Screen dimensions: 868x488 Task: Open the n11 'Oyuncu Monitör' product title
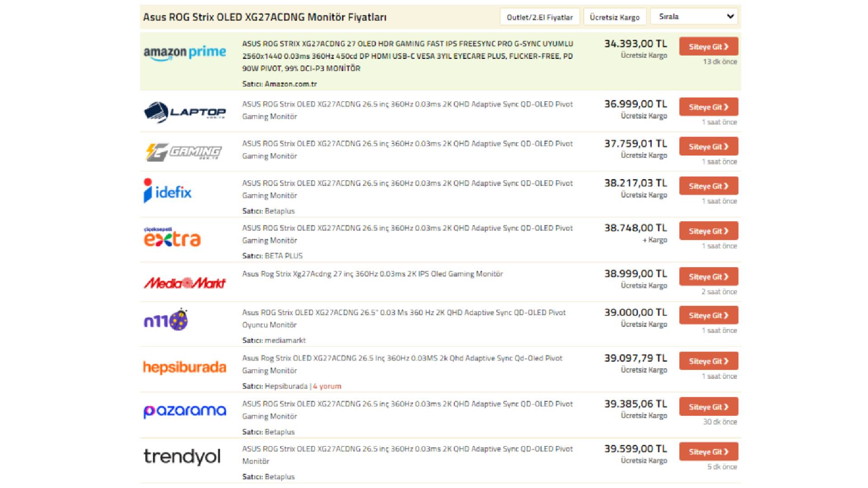pyautogui.click(x=404, y=319)
